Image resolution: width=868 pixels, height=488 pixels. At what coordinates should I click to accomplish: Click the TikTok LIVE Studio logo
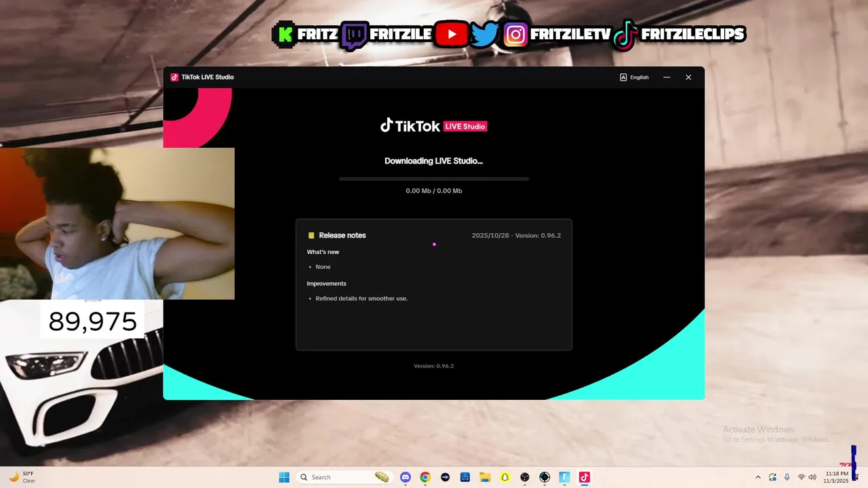click(434, 126)
